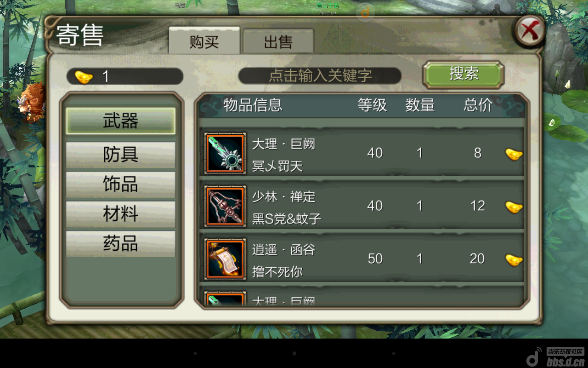The image size is (588, 368).
Task: Open the 出售 tab
Action: pyautogui.click(x=278, y=42)
